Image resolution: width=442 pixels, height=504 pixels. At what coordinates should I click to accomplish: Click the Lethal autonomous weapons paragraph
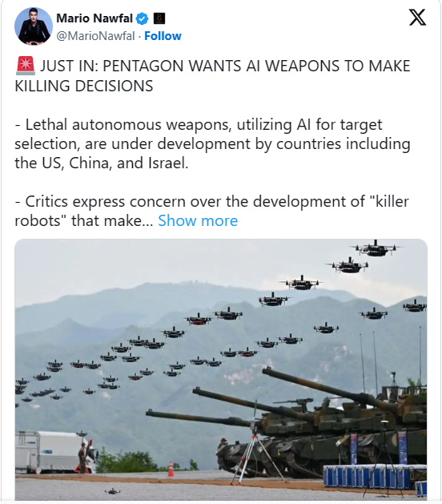coord(212,143)
